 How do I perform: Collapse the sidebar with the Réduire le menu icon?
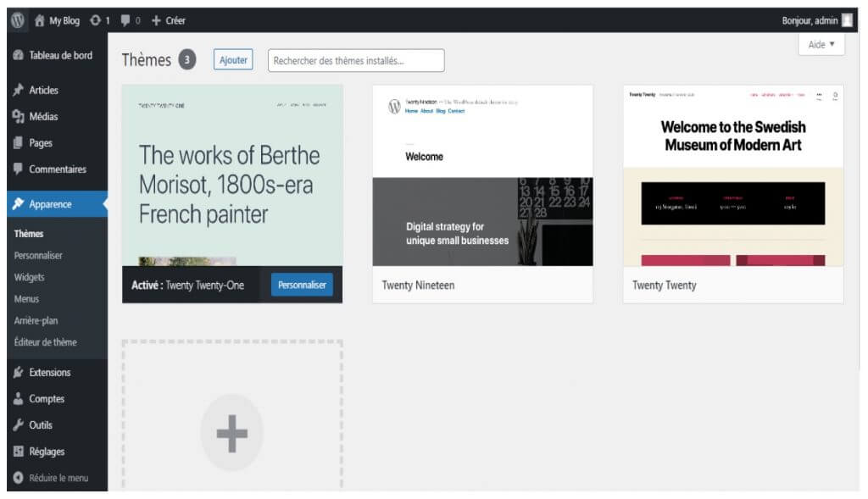[19, 478]
